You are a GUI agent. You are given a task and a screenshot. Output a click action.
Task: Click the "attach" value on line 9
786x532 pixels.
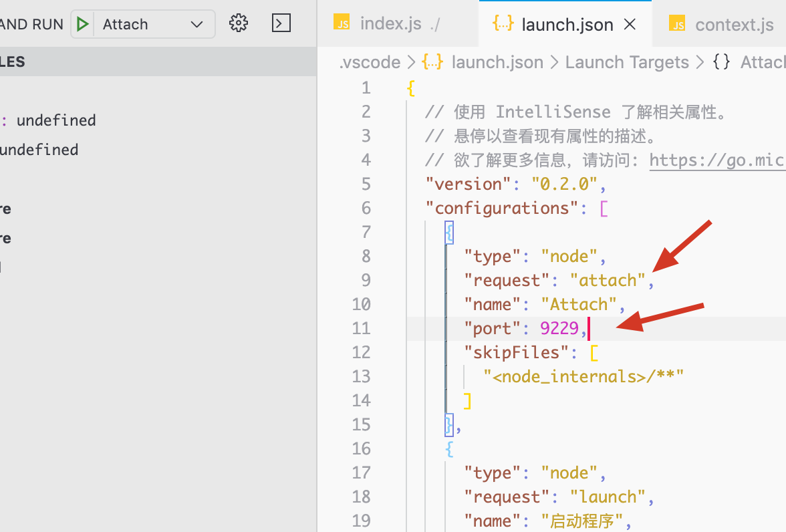click(x=607, y=280)
